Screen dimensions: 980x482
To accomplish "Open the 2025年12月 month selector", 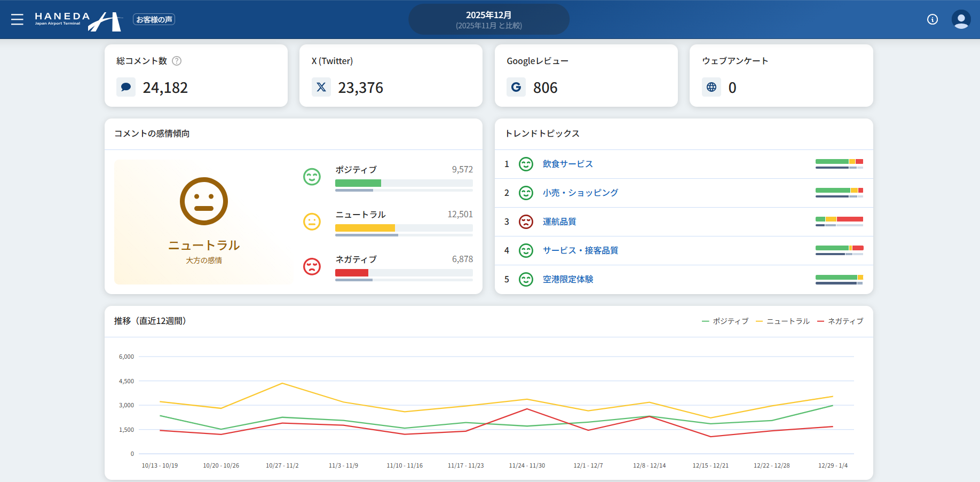I will tap(488, 19).
